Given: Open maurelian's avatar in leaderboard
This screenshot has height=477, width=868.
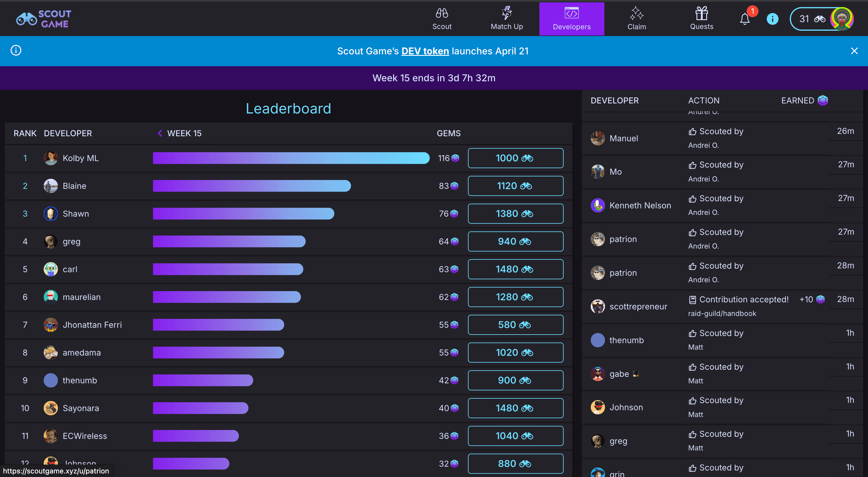Looking at the screenshot, I should (x=50, y=297).
